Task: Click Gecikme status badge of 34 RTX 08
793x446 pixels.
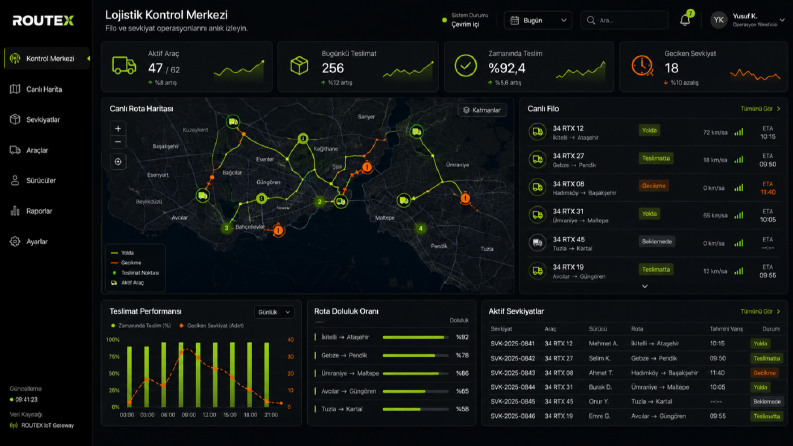Action: pos(653,186)
